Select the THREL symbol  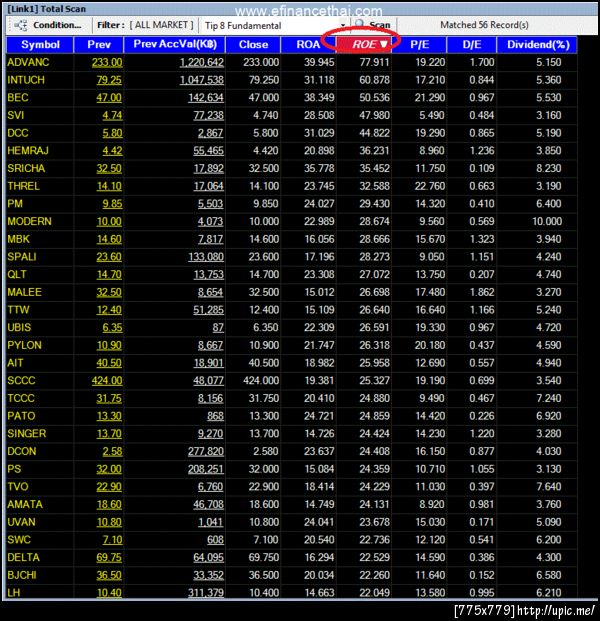pyautogui.click(x=23, y=186)
